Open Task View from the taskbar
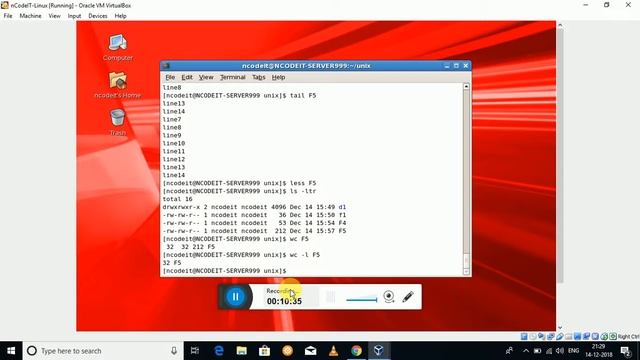The width and height of the screenshot is (640, 360). [195, 351]
